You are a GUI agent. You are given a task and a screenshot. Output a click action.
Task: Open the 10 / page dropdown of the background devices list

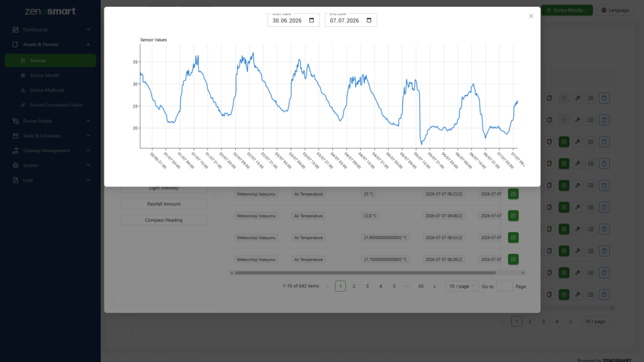[597, 321]
